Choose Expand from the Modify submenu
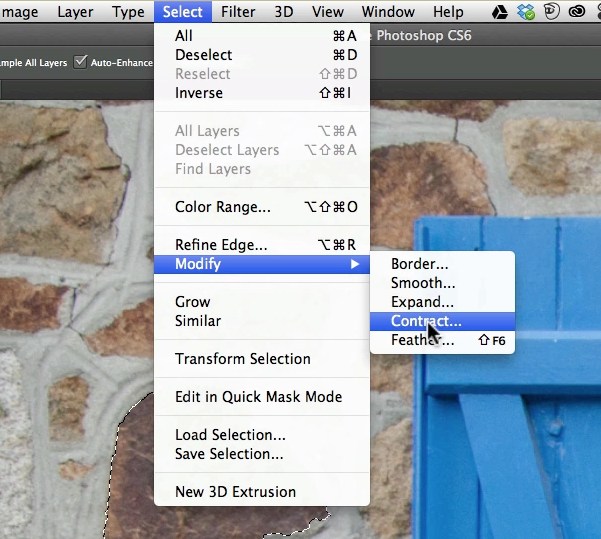 click(422, 302)
